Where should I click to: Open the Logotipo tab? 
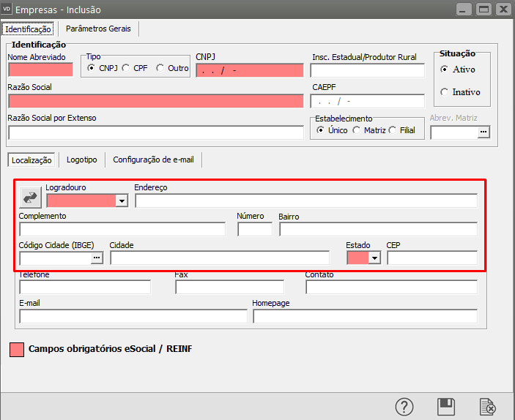tap(81, 160)
